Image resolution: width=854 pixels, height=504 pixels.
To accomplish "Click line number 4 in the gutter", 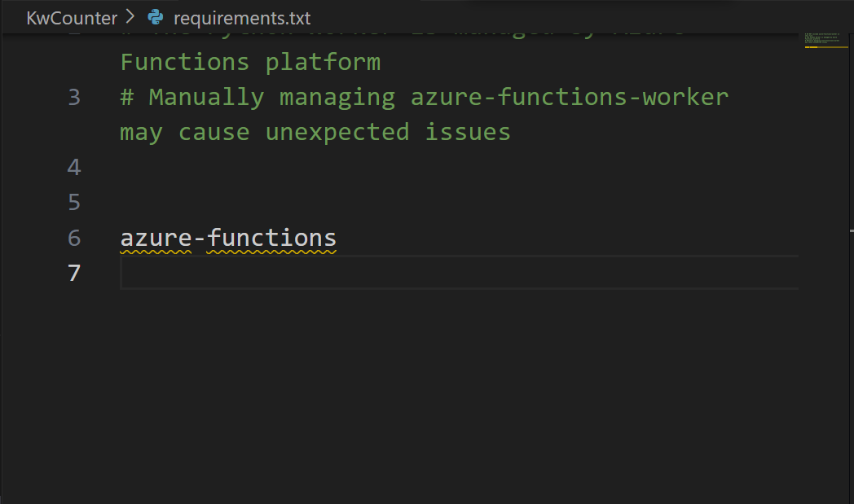I will [73, 166].
